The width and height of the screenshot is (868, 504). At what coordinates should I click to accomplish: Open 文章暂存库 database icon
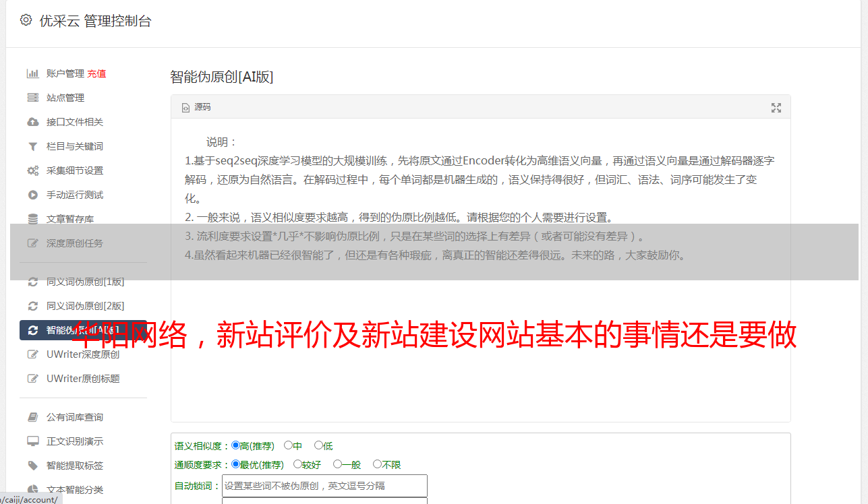[32, 219]
